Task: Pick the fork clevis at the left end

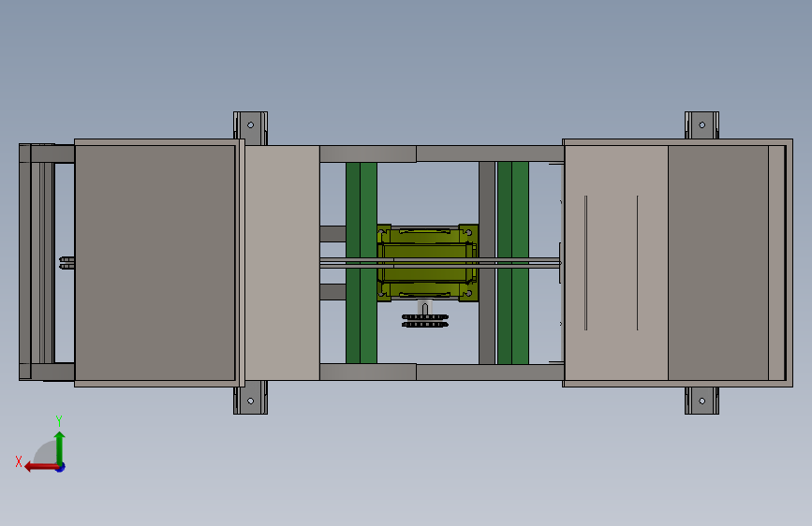Action: [x=66, y=263]
